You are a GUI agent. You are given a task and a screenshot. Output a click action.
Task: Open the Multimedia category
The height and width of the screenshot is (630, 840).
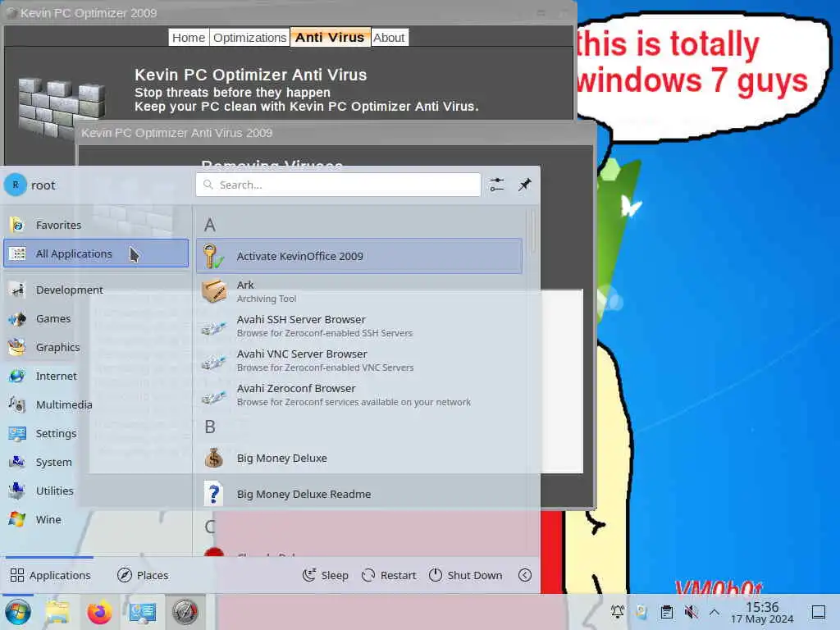pyautogui.click(x=96, y=404)
